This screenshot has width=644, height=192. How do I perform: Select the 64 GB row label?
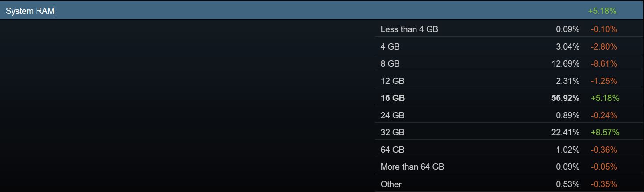tap(392, 150)
